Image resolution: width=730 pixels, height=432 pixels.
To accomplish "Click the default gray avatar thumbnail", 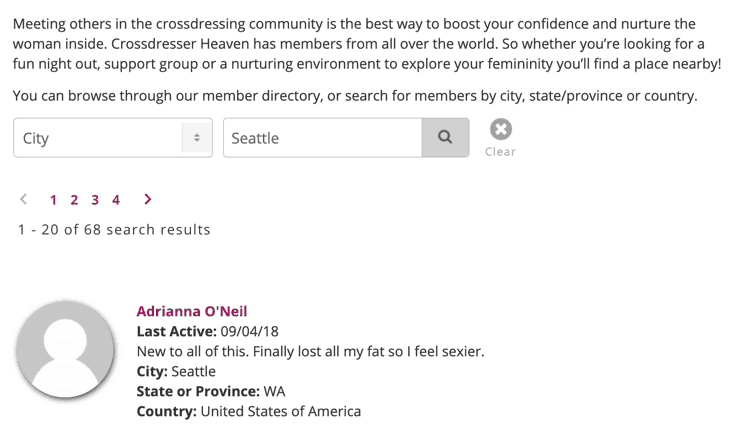I will point(65,349).
